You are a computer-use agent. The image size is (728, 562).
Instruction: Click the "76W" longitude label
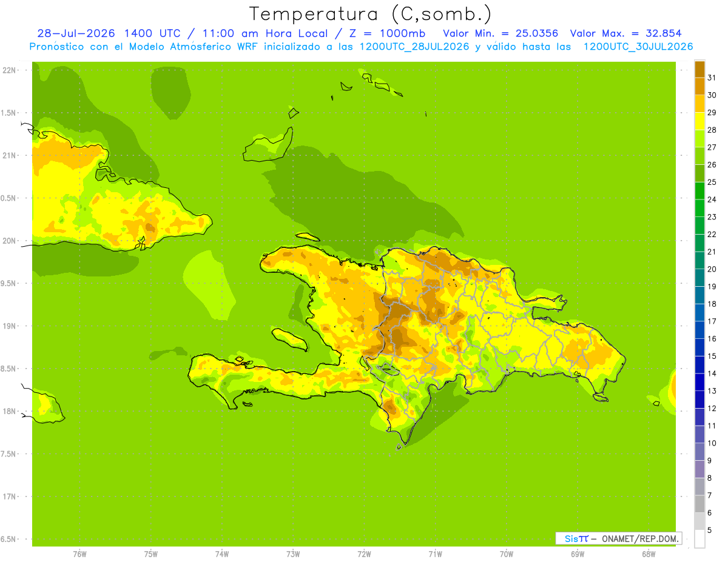(79, 554)
